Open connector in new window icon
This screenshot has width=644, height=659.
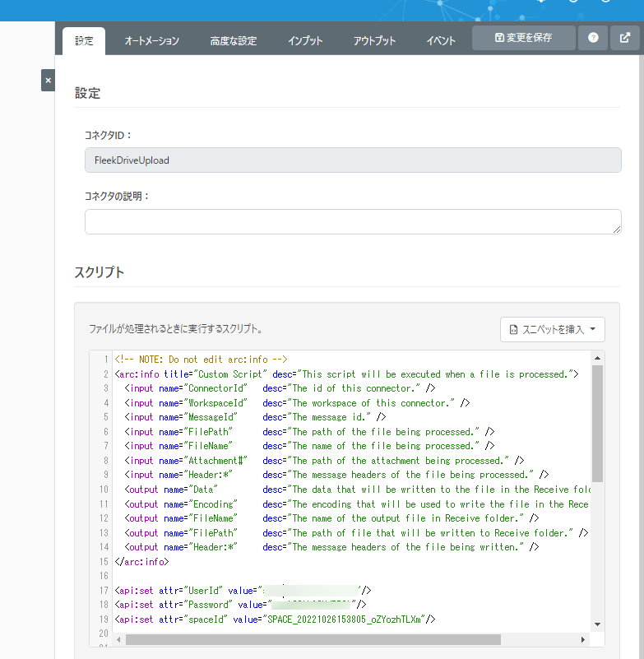[x=625, y=38]
